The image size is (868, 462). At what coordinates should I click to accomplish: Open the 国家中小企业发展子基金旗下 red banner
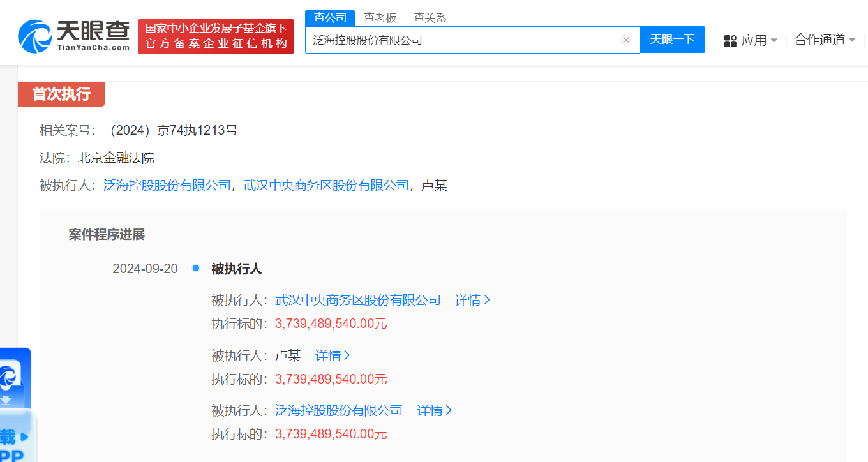click(x=216, y=36)
